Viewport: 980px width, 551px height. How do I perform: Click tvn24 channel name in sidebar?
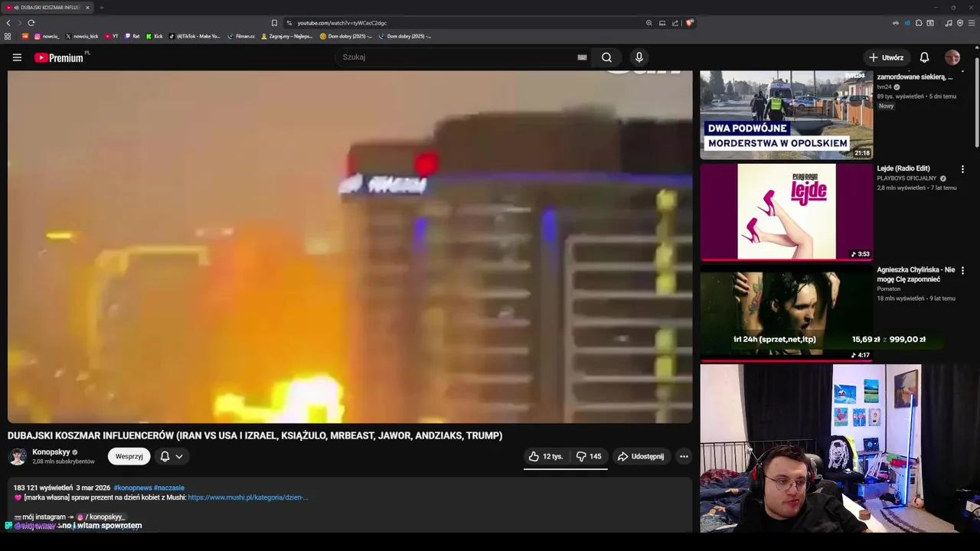884,87
